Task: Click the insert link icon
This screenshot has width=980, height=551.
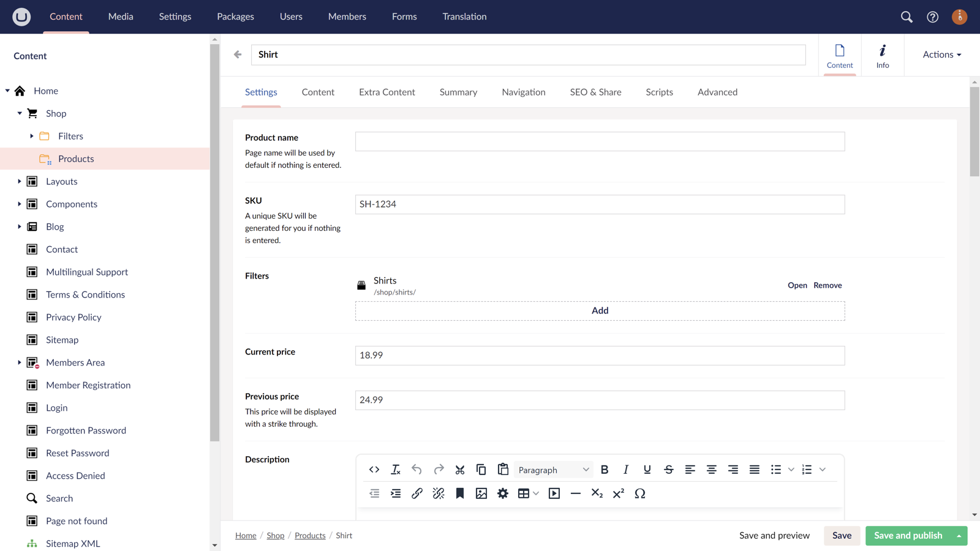Action: (417, 493)
